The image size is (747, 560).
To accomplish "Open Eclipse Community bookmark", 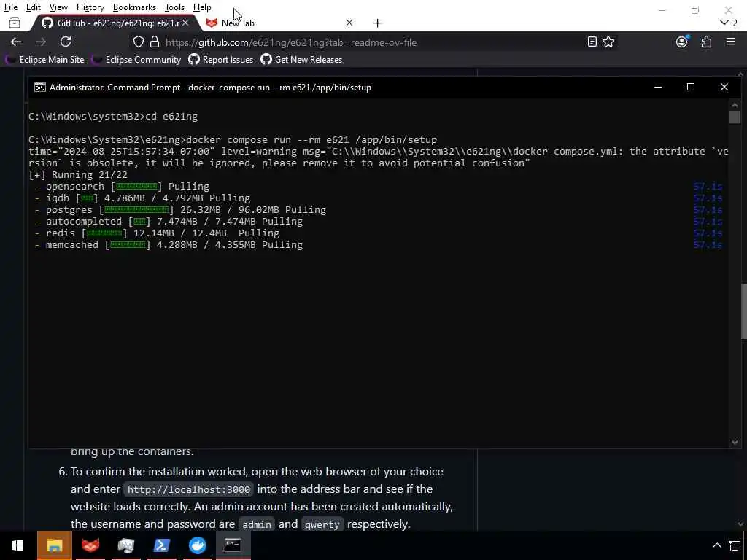I will pyautogui.click(x=136, y=60).
